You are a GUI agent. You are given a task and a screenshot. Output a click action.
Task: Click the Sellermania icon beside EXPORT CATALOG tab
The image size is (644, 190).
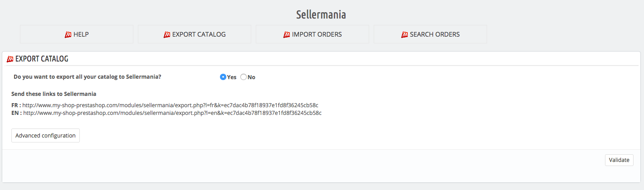[167, 34]
